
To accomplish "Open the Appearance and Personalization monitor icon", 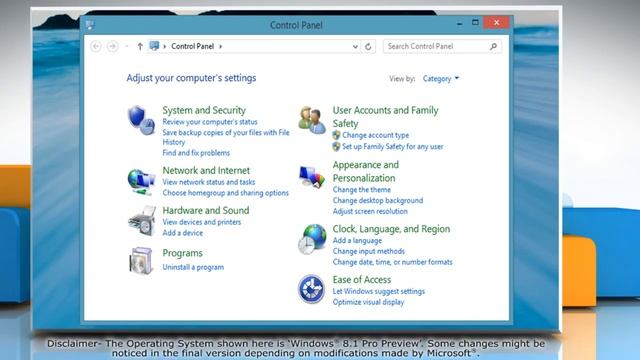I will click(312, 177).
